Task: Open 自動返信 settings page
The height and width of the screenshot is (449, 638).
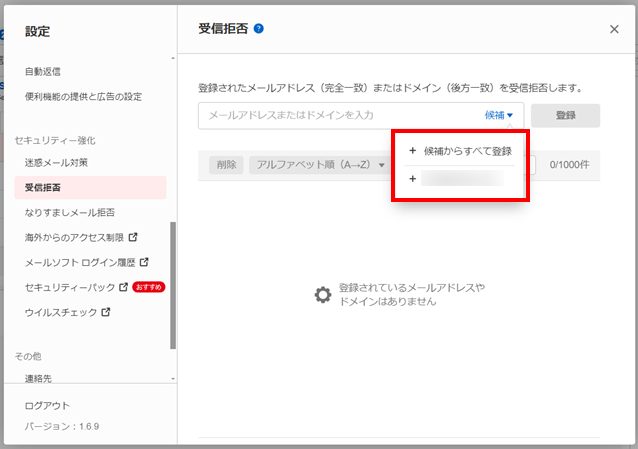Action: 43,72
